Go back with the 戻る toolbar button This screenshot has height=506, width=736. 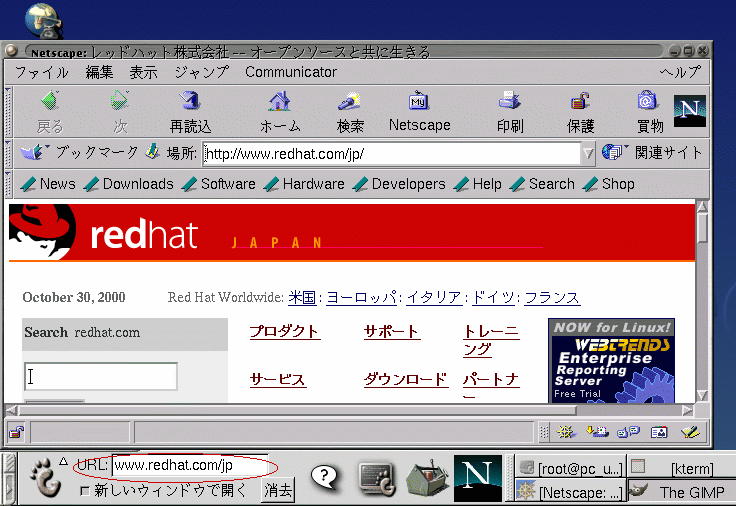tap(50, 112)
